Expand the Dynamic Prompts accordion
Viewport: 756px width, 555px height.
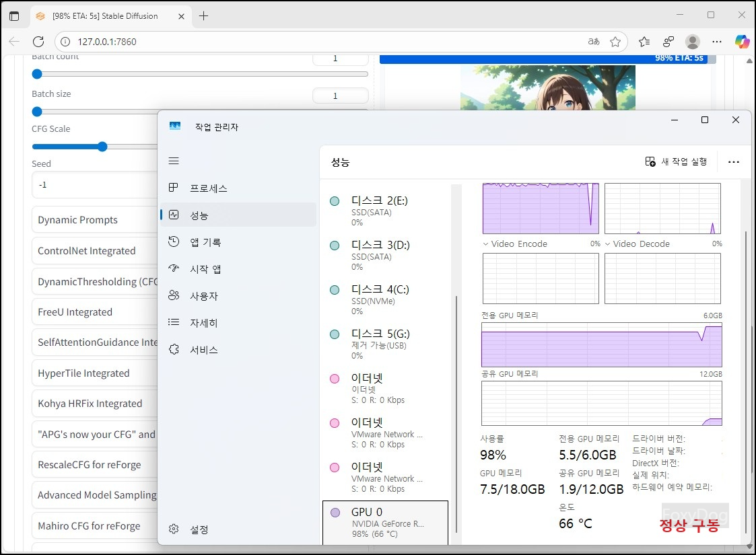[95, 220]
